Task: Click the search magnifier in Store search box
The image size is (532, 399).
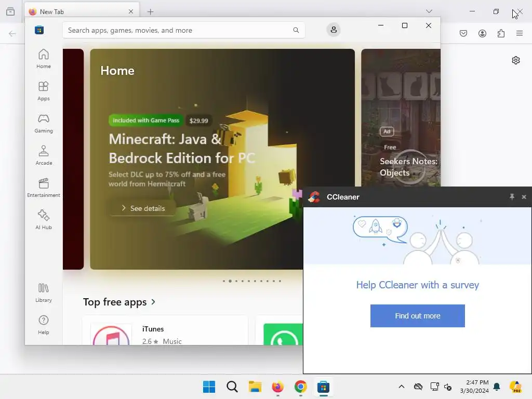Action: coord(296,30)
